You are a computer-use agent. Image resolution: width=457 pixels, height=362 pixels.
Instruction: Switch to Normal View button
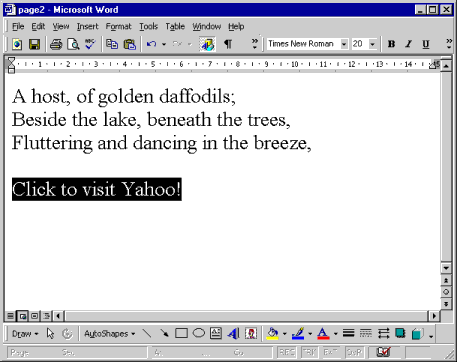(x=11, y=316)
